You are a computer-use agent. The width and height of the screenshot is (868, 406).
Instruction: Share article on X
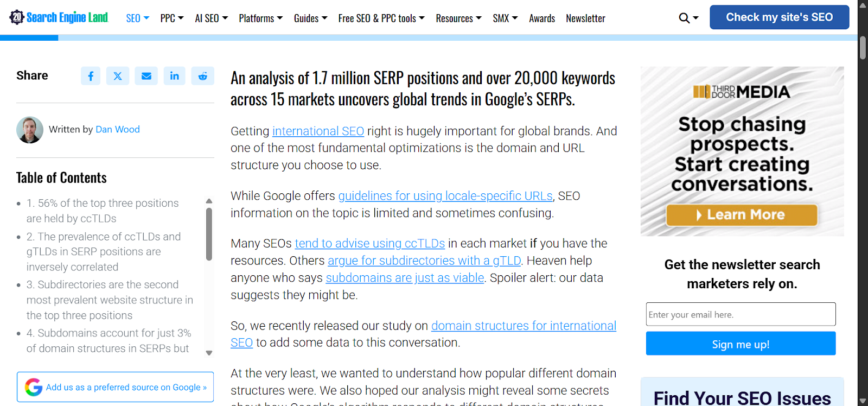pyautogui.click(x=118, y=76)
